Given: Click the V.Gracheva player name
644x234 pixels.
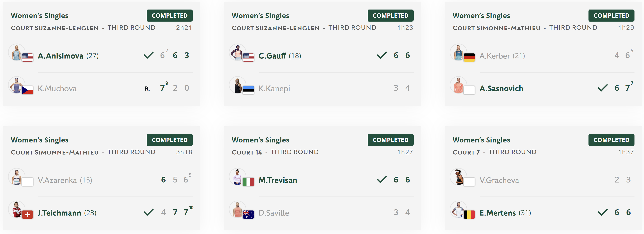Looking at the screenshot, I should 499,180.
